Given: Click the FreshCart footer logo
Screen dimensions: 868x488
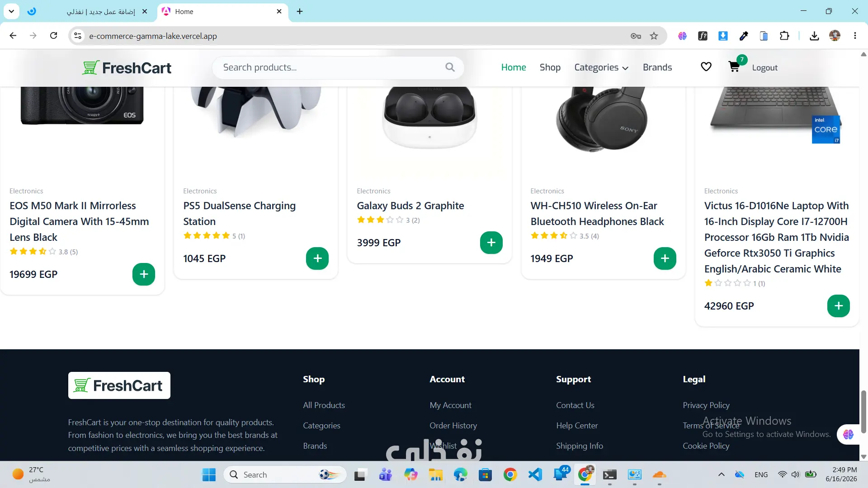Looking at the screenshot, I should (x=119, y=385).
